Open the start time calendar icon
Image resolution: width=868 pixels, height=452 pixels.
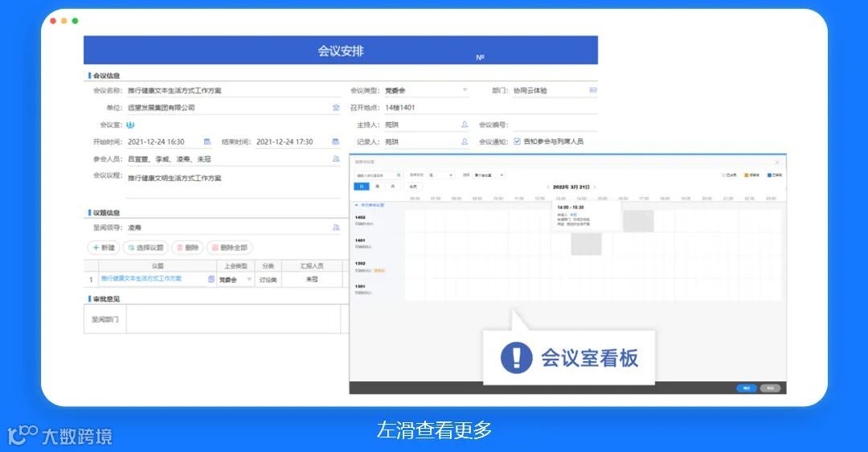point(207,142)
